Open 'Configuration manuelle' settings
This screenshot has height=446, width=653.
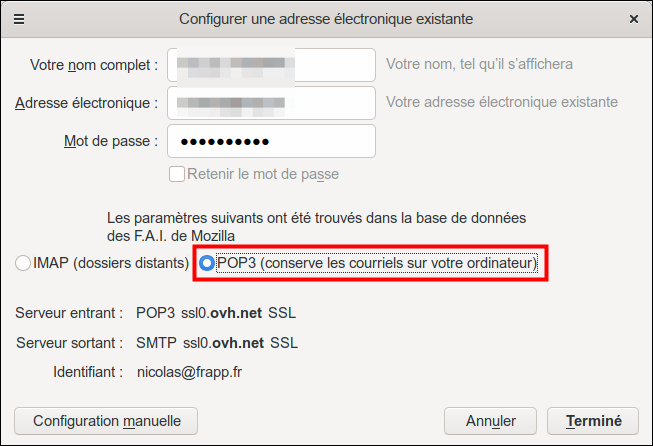point(106,421)
